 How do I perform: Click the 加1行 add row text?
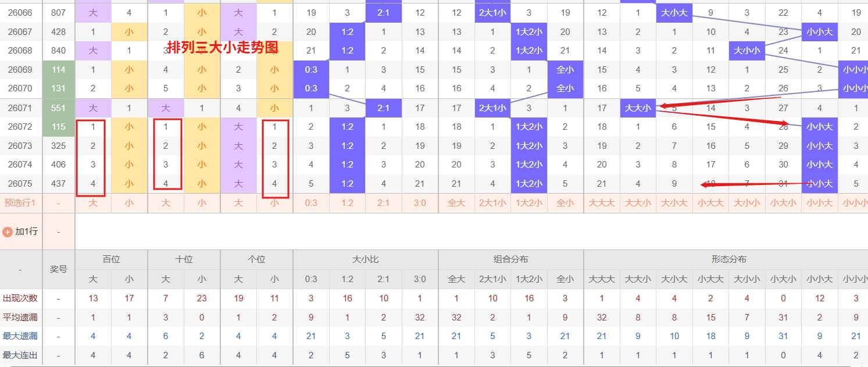click(26, 231)
